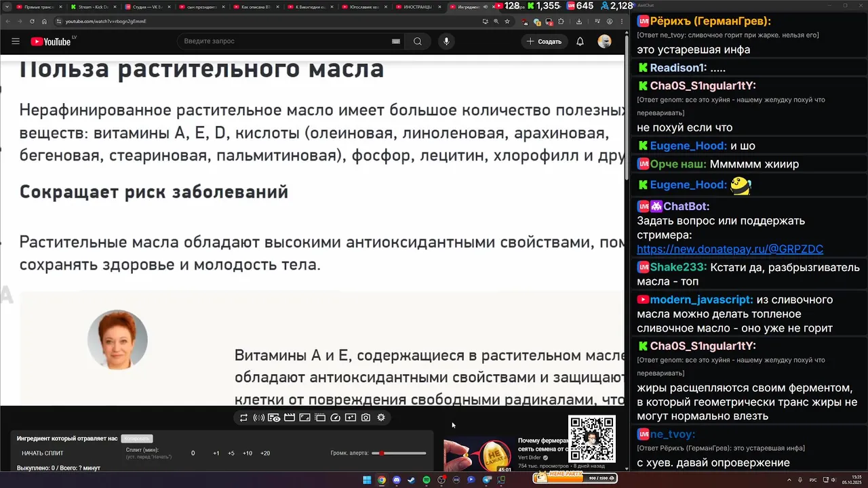Open the on-screen keyboard icon in search box

pos(396,41)
